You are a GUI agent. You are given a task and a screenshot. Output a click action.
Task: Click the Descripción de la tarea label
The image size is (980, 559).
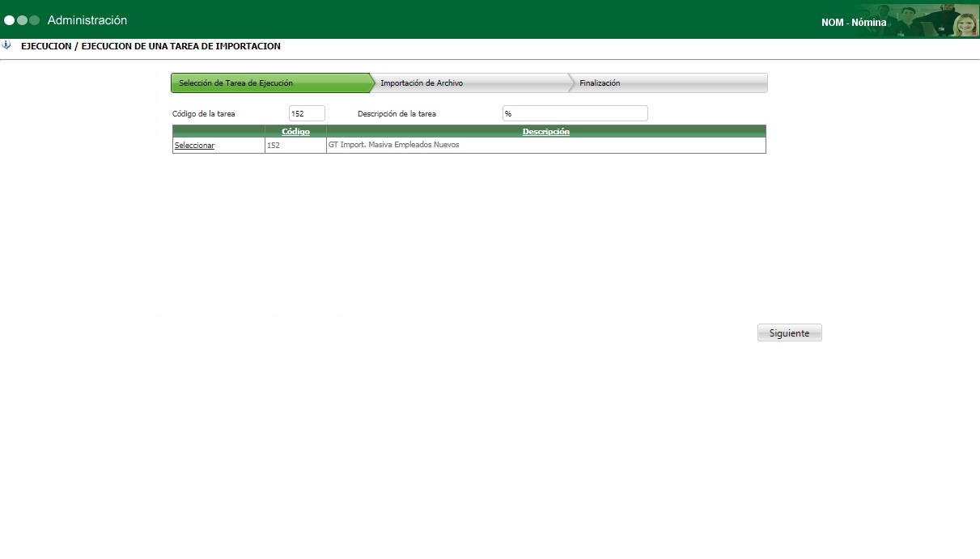(x=397, y=114)
